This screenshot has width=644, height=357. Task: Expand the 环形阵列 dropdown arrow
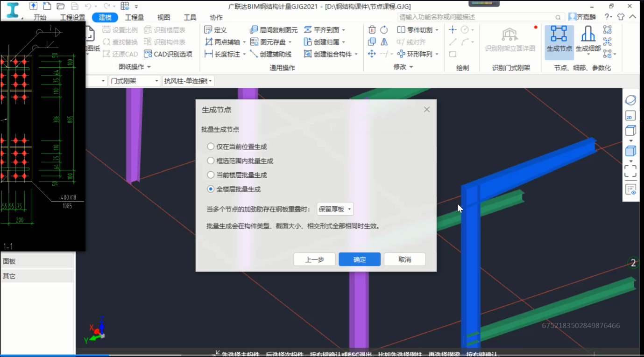(x=437, y=55)
